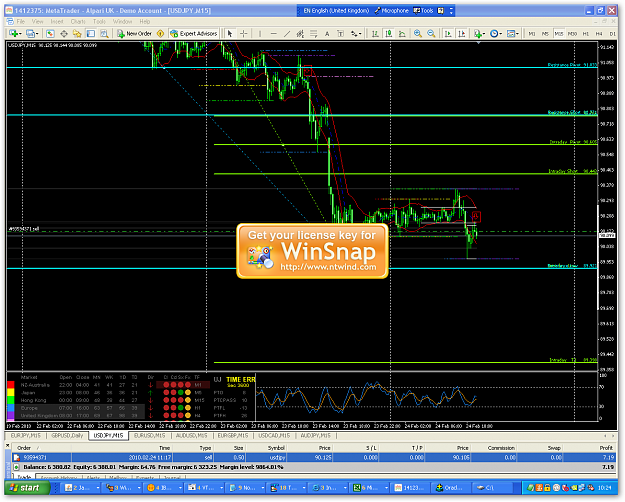Screen dimensions: 625x502
Task: Switch chart to Candlesticks mode
Action: pos(389,34)
